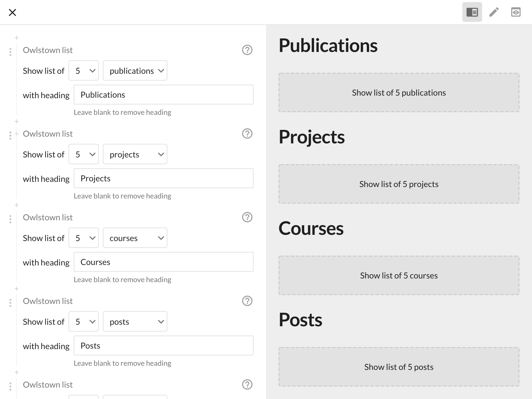Switch to split editor and preview view

coord(472,12)
